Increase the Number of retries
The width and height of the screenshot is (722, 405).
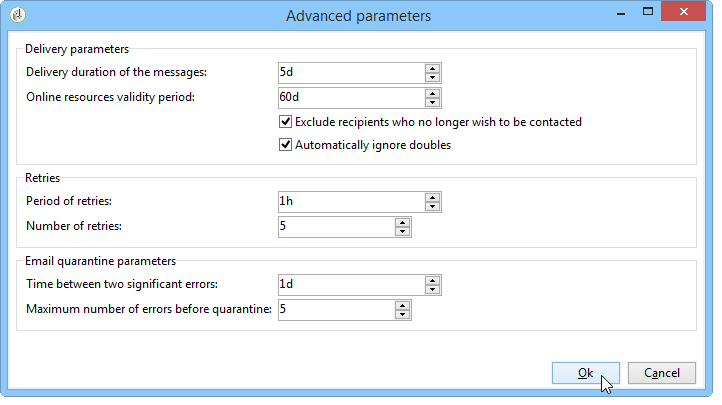[402, 222]
